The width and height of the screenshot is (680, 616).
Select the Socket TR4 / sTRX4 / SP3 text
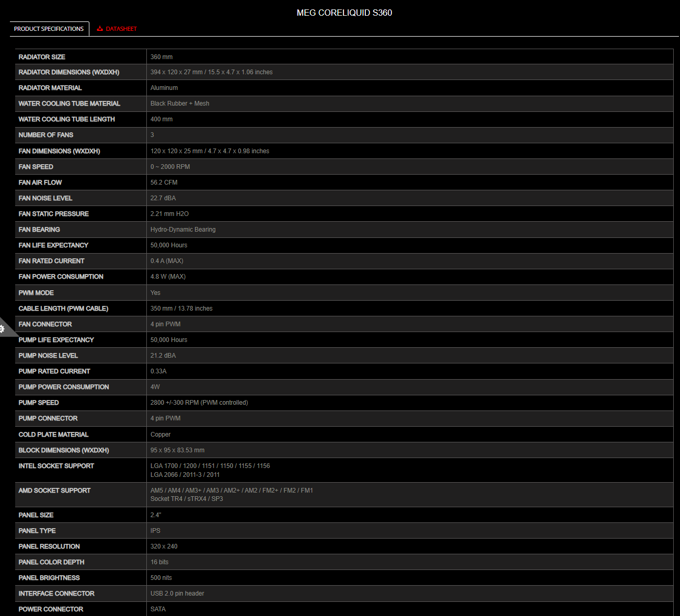(187, 499)
